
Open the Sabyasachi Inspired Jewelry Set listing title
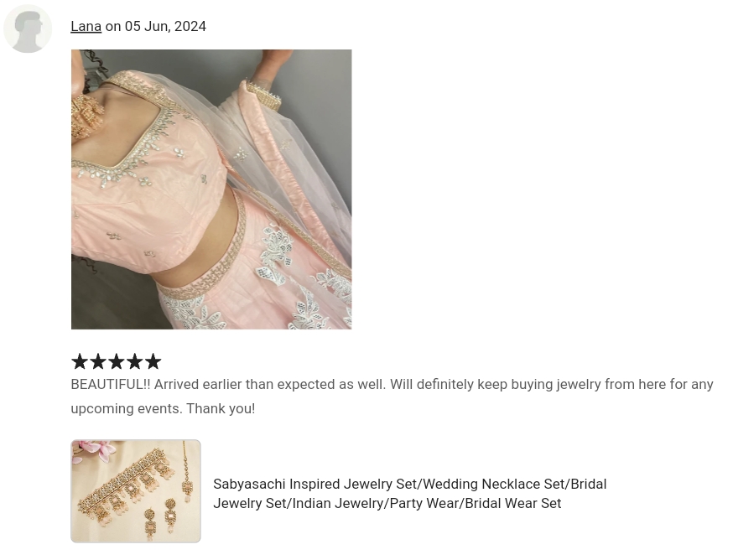(409, 494)
